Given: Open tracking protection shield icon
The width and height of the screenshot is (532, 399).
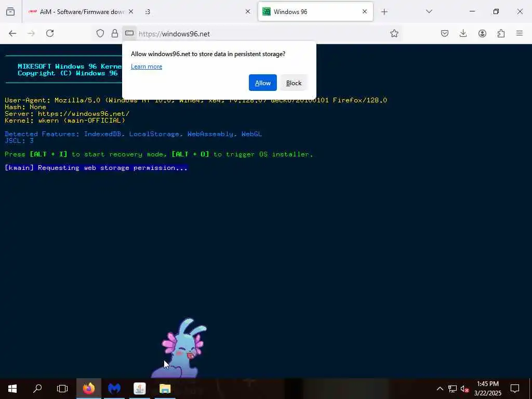Looking at the screenshot, I should pos(100,33).
